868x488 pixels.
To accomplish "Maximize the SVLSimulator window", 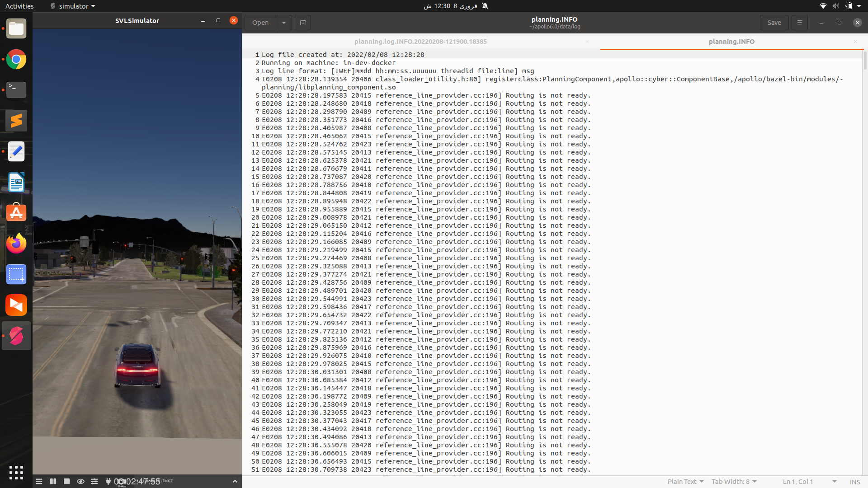I will [218, 21].
